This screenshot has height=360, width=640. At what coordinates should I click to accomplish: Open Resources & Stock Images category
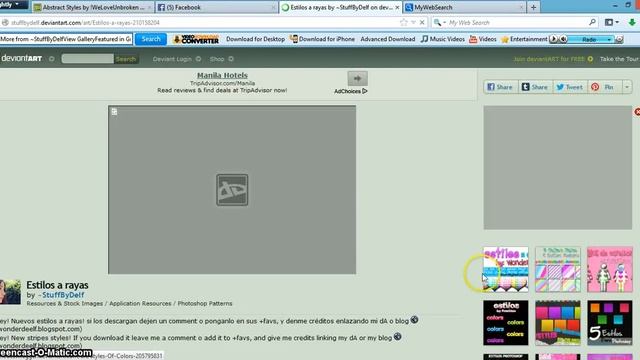[64, 303]
